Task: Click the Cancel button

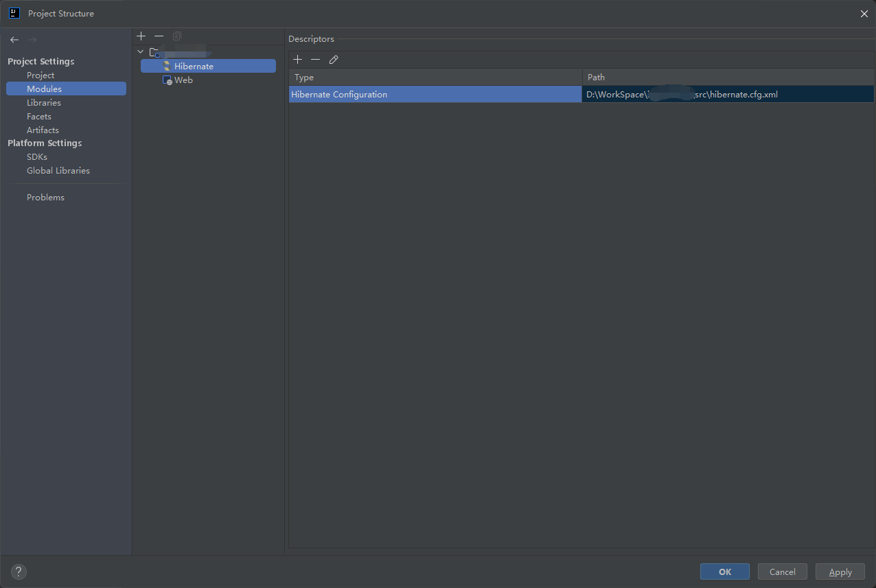Action: click(783, 572)
